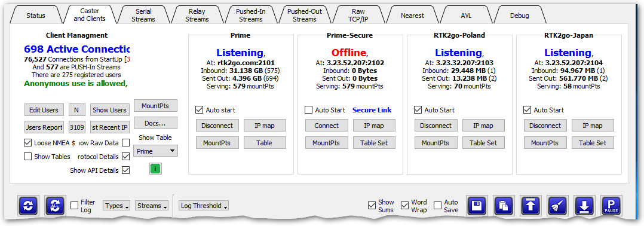644x226 pixels.
Task: Open the Serial Streams tab
Action: coord(143,15)
